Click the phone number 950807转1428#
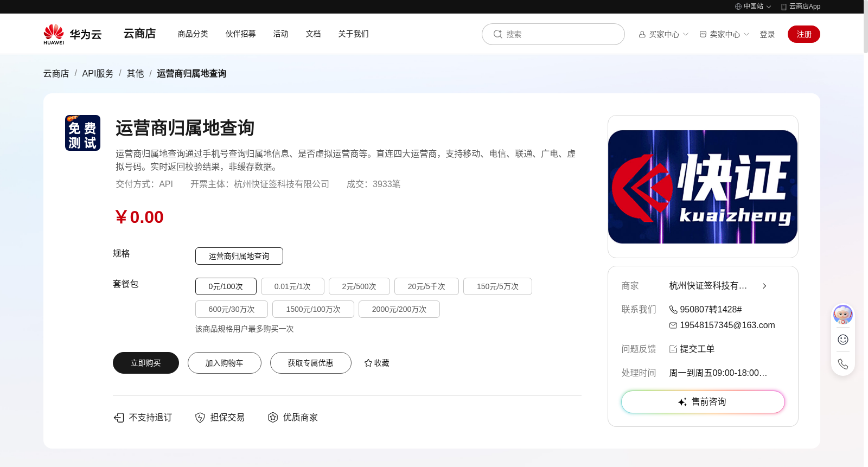 (711, 310)
